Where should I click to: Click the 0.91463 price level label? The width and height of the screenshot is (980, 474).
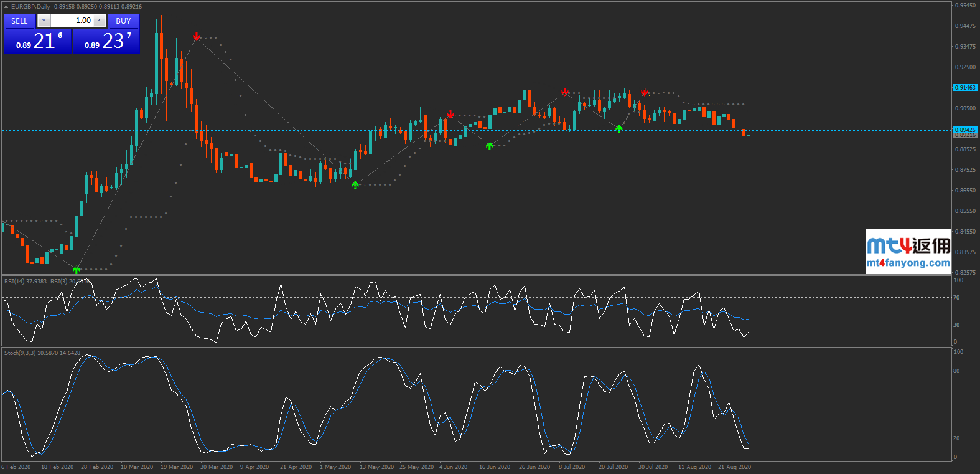pyautogui.click(x=965, y=88)
